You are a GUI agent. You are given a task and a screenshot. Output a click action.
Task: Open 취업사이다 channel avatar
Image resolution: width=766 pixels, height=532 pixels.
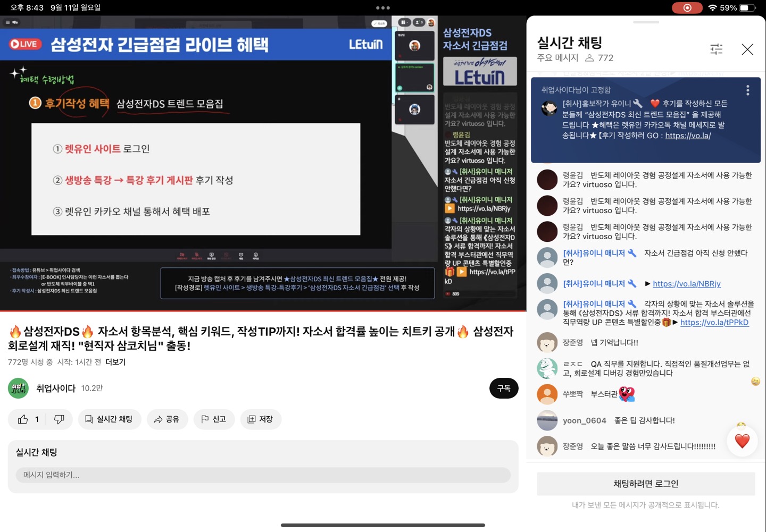tap(18, 389)
